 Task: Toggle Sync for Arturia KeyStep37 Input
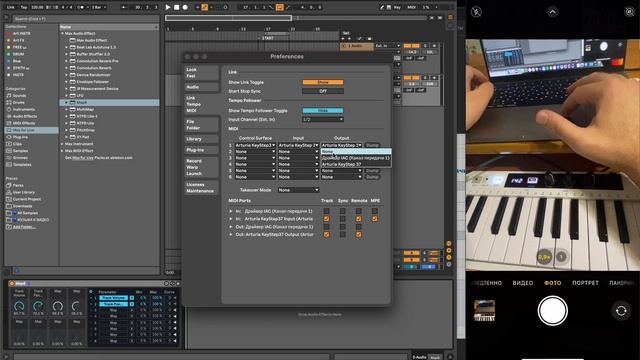pos(342,219)
